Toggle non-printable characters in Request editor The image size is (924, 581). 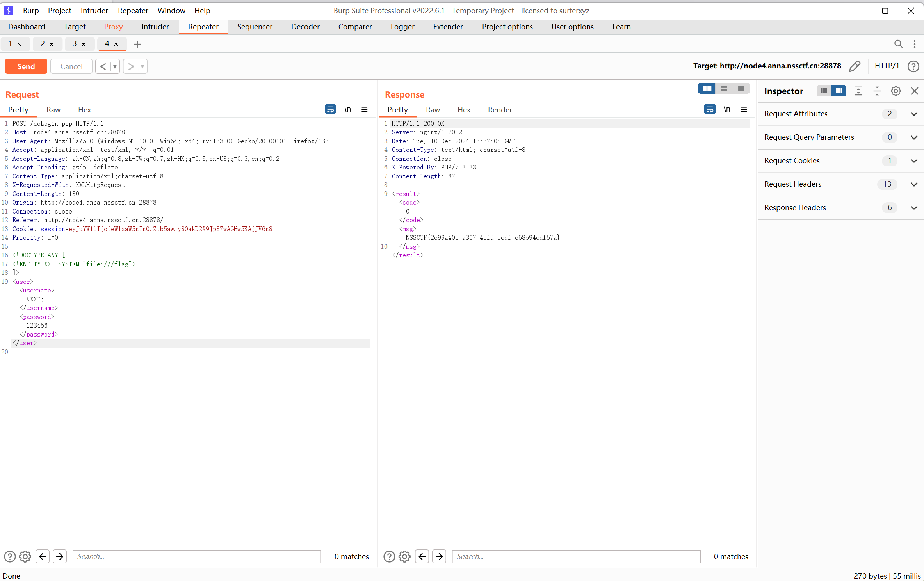click(347, 109)
